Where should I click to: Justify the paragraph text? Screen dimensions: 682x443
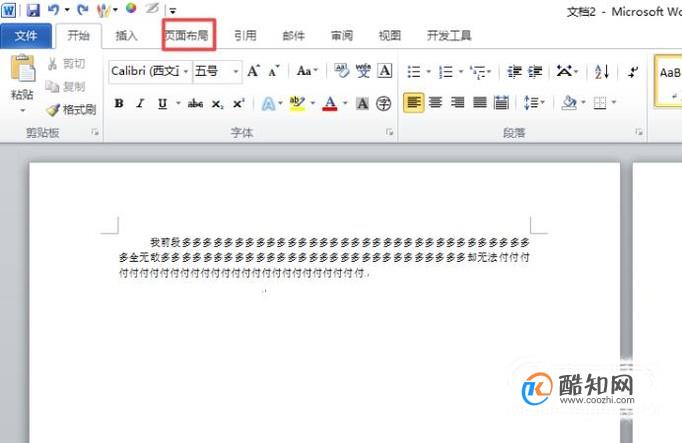coord(480,103)
